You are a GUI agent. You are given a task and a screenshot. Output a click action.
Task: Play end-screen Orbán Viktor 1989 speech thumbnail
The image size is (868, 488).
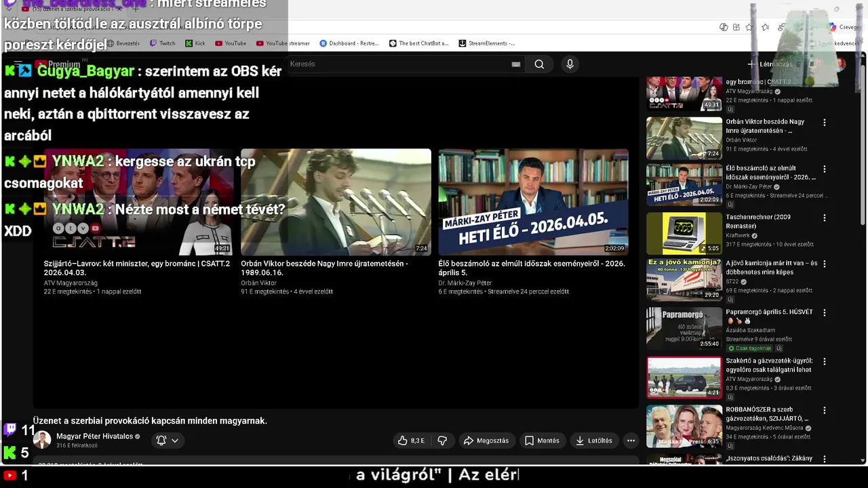point(336,202)
